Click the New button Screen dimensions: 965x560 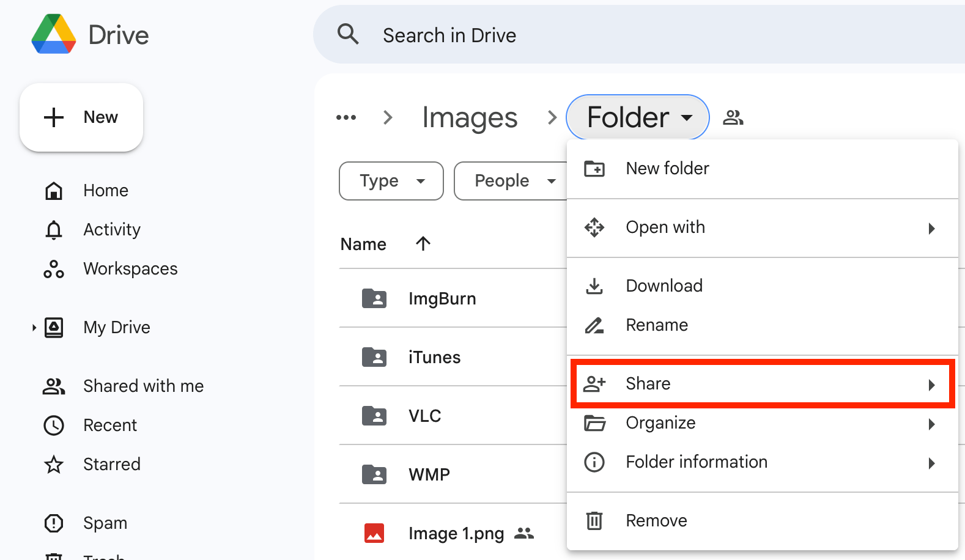pyautogui.click(x=81, y=117)
